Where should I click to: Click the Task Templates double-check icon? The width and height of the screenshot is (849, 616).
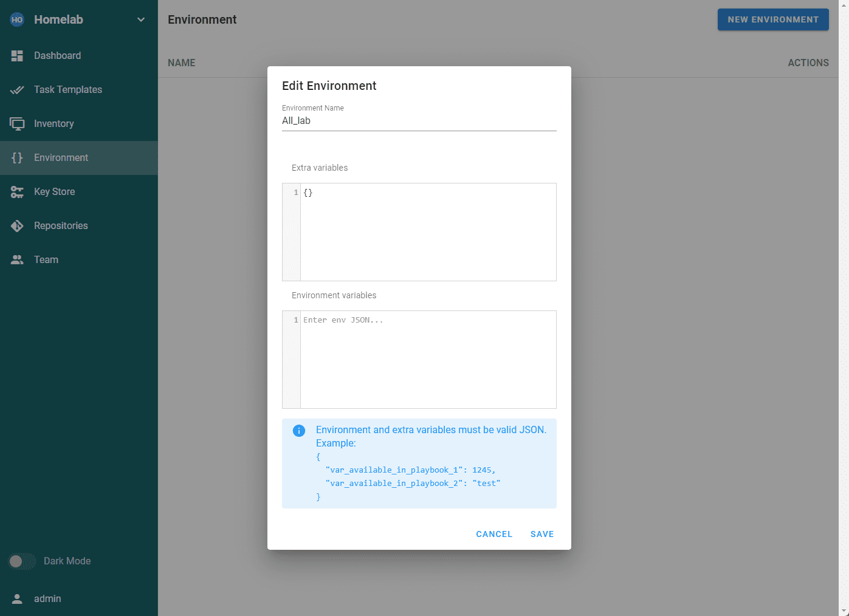point(17,90)
